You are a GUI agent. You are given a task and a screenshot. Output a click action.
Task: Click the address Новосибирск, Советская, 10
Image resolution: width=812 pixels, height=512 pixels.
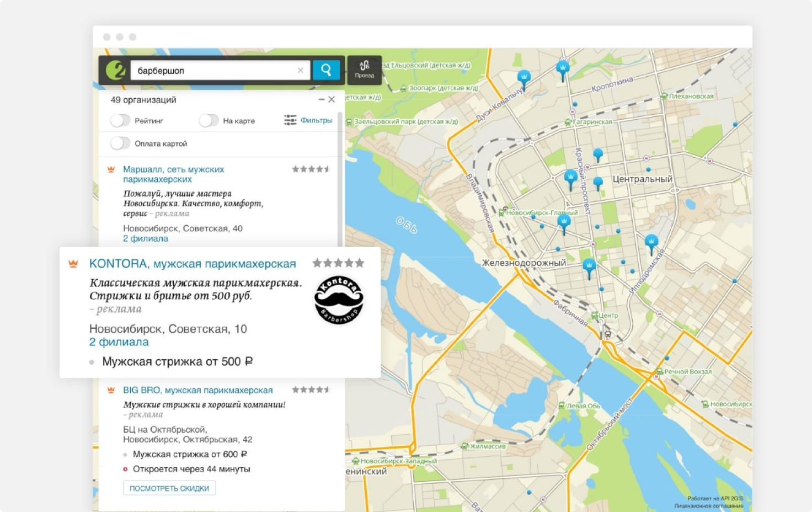tap(168, 329)
